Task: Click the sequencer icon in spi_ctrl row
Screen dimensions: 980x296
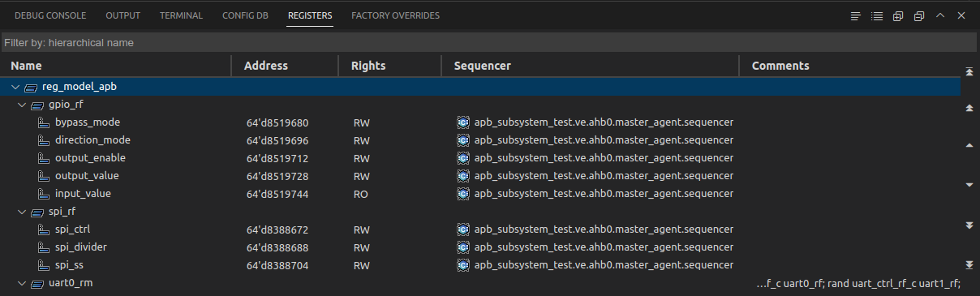Action: 463,230
